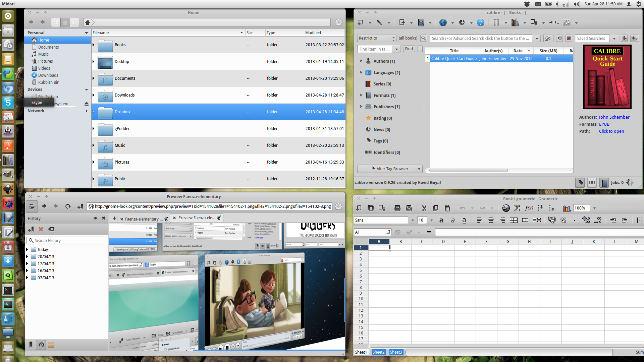Click delete red X in Midori History panel

point(41,229)
